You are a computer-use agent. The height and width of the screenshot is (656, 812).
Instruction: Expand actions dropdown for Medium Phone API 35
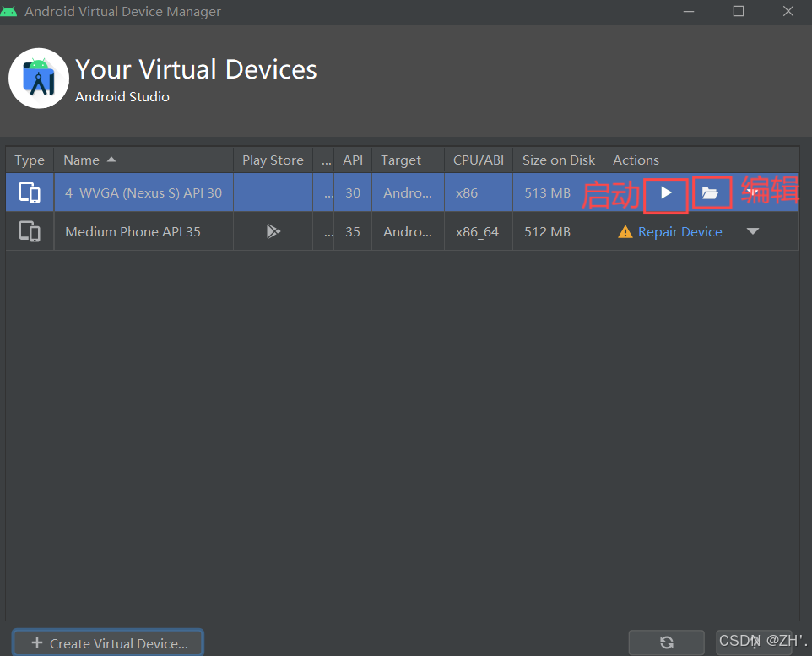753,231
